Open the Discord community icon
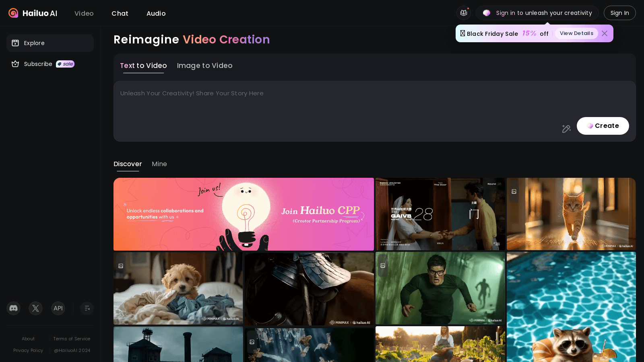644x362 pixels. pos(14,309)
